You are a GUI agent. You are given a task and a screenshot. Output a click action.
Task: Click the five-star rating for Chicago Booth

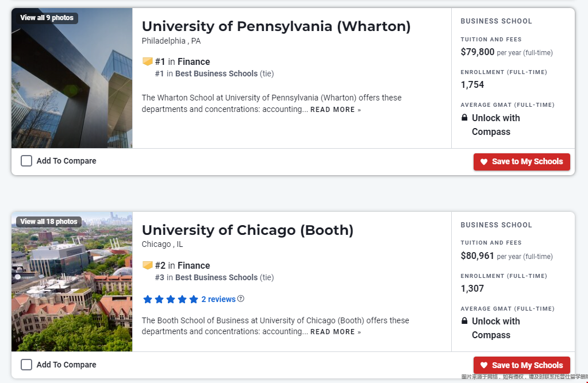coord(171,299)
